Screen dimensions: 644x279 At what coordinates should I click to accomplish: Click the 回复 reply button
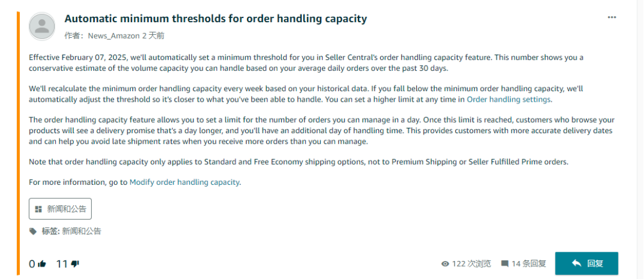[586, 263]
